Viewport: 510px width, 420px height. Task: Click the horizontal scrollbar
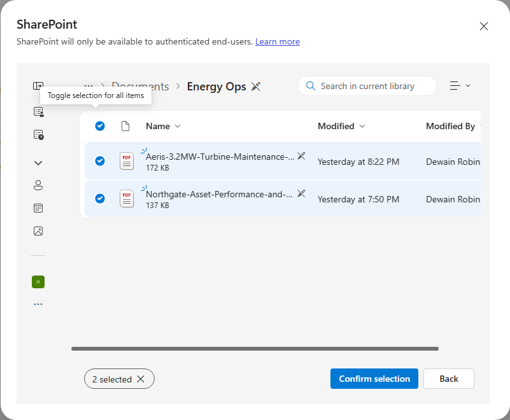tap(255, 349)
